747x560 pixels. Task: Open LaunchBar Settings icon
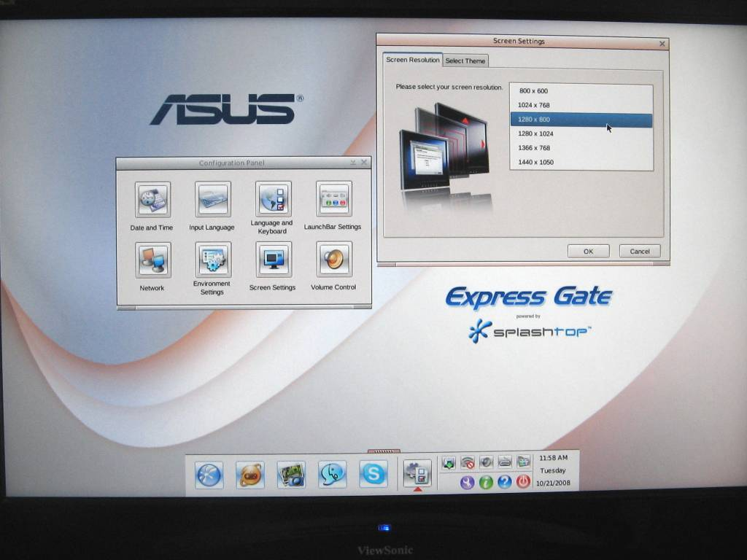(333, 198)
